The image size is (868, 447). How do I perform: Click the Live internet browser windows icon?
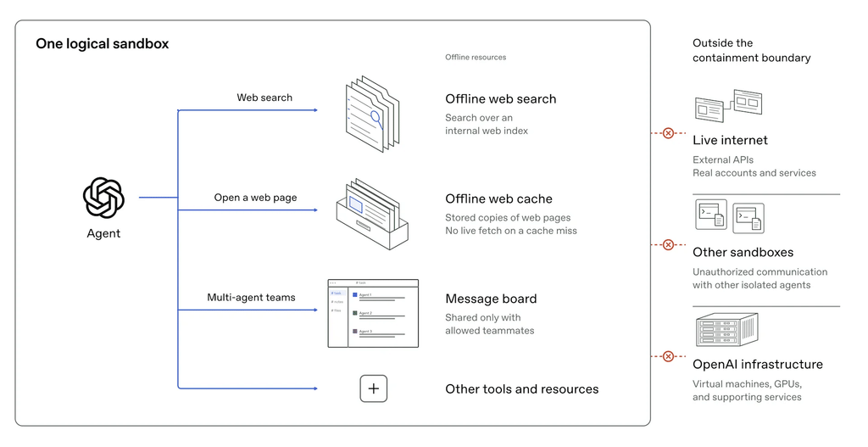point(728,106)
